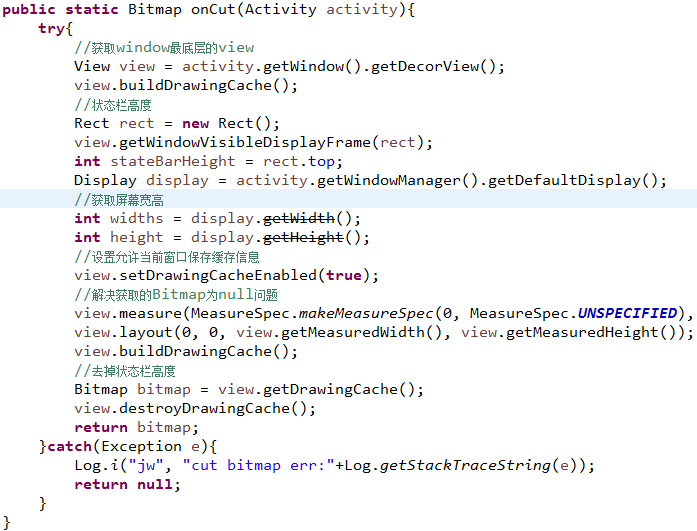The width and height of the screenshot is (697, 531).
Task: Click the 'Activity activity' parameter
Action: (x=321, y=9)
